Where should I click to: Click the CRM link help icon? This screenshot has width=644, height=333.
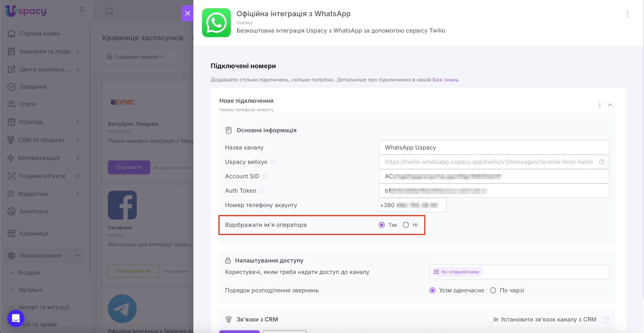(x=606, y=319)
